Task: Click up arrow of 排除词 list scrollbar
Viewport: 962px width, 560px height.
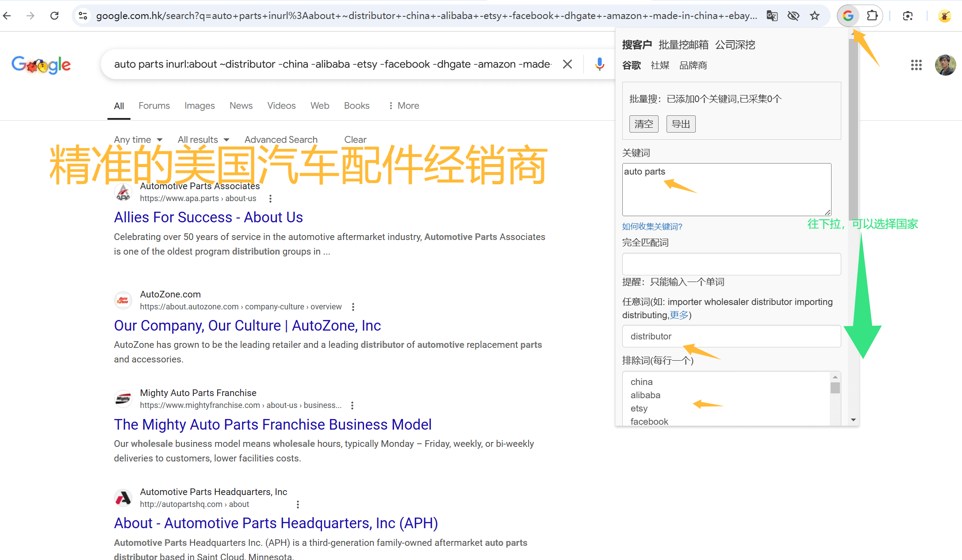Action: 835,377
